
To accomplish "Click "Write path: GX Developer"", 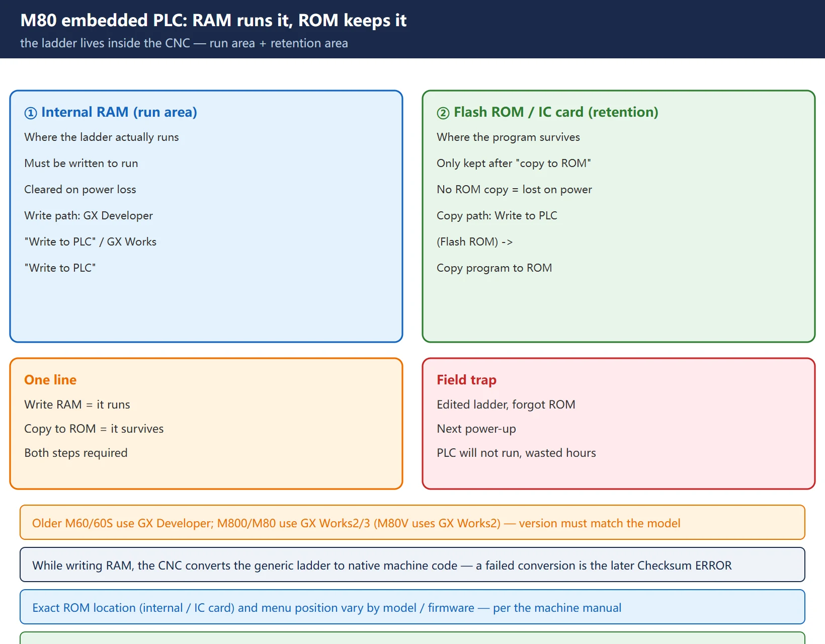I will click(x=89, y=216).
